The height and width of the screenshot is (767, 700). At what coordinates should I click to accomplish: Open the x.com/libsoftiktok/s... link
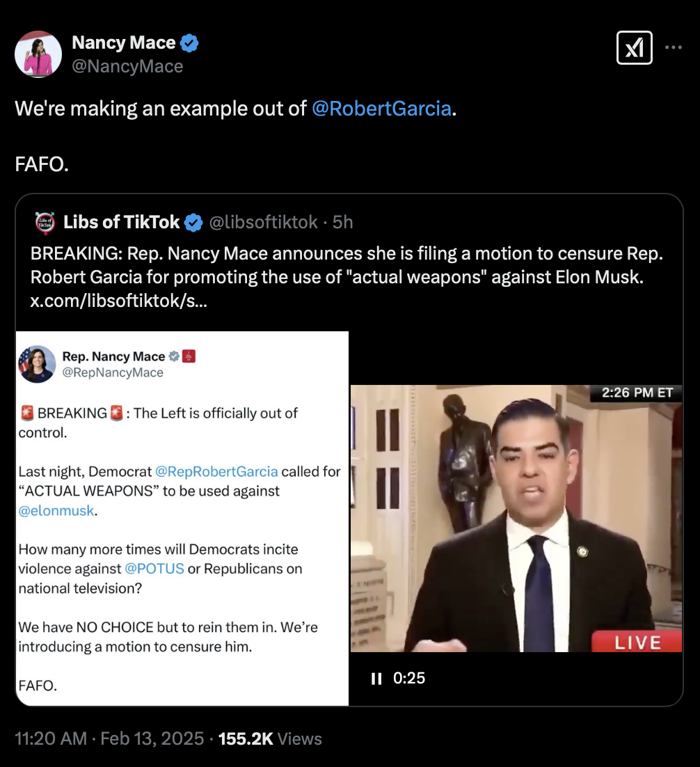[119, 301]
